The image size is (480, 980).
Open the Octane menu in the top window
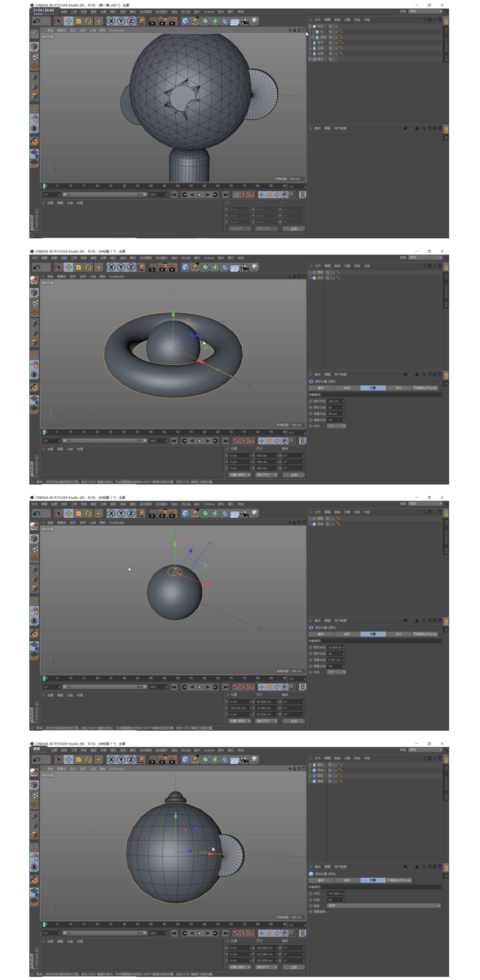tap(209, 12)
